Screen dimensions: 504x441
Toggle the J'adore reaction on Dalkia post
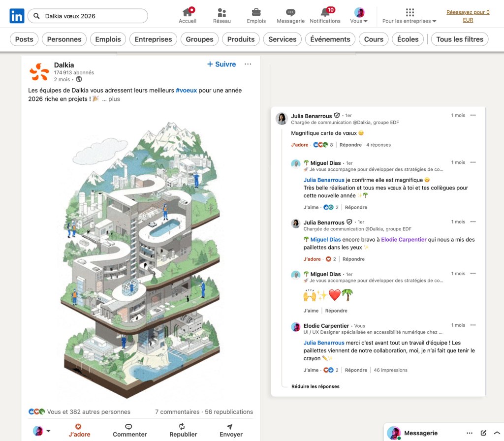[x=79, y=430]
